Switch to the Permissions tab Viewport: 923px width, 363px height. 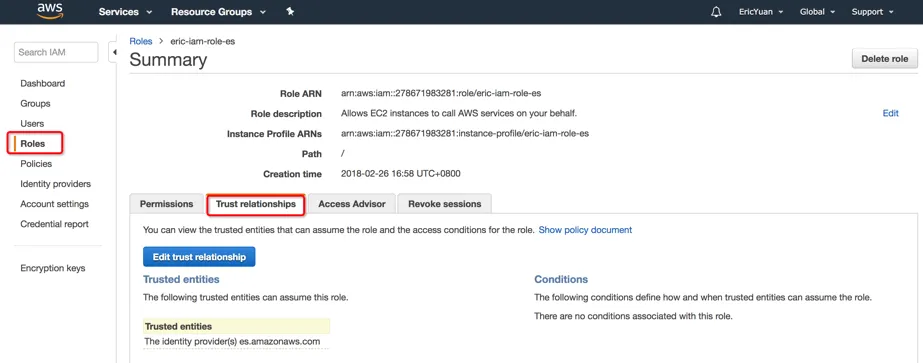click(x=167, y=204)
